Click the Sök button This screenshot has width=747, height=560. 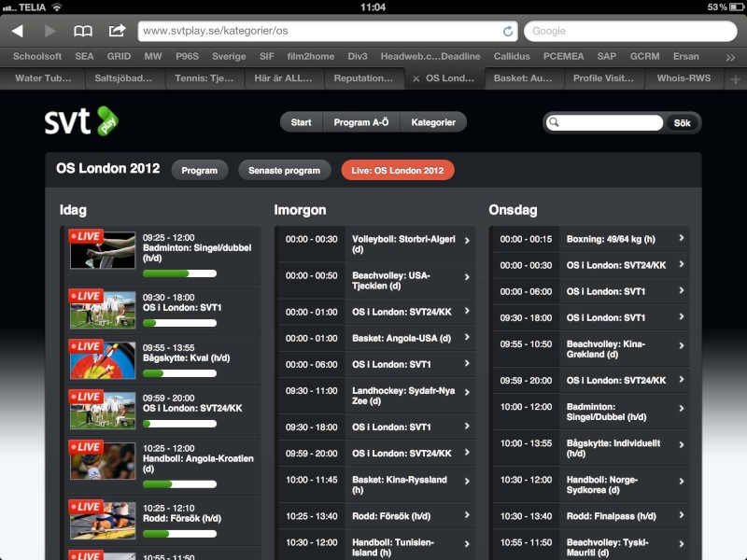pyautogui.click(x=682, y=123)
